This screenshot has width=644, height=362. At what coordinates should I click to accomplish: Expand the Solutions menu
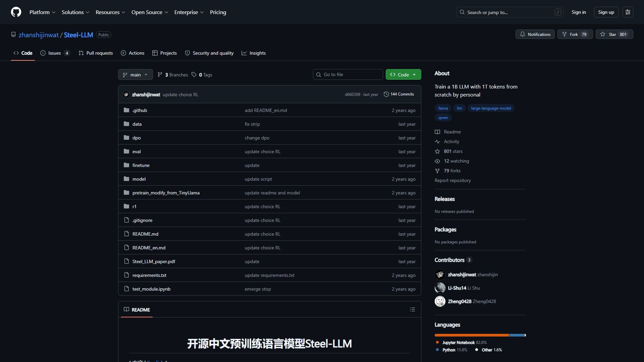(75, 12)
